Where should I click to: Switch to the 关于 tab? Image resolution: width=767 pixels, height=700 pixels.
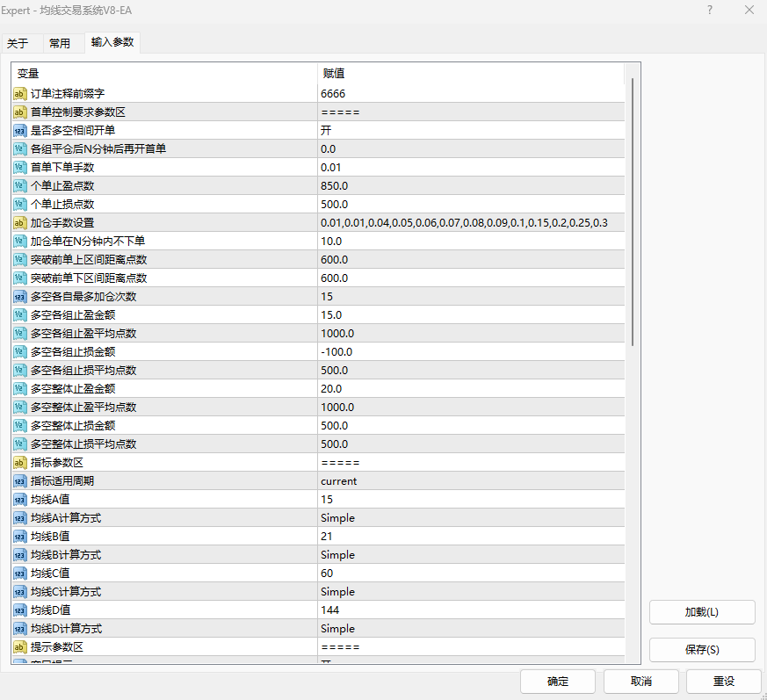click(18, 43)
